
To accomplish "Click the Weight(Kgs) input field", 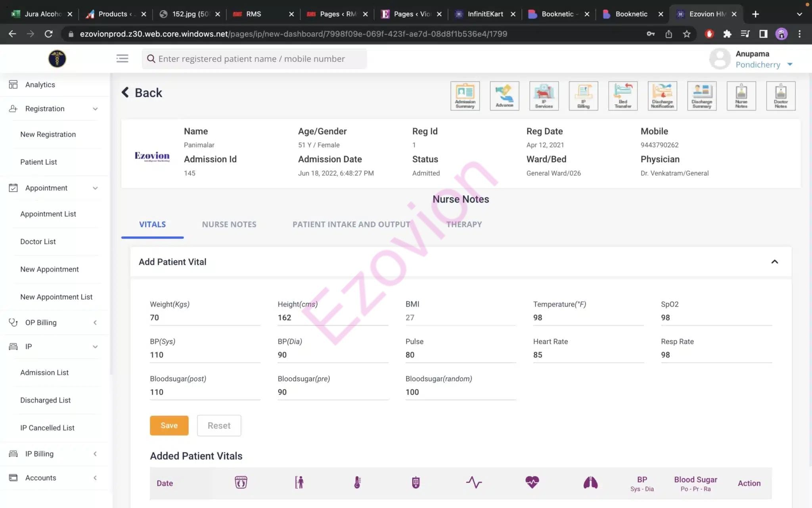I will 205,317.
